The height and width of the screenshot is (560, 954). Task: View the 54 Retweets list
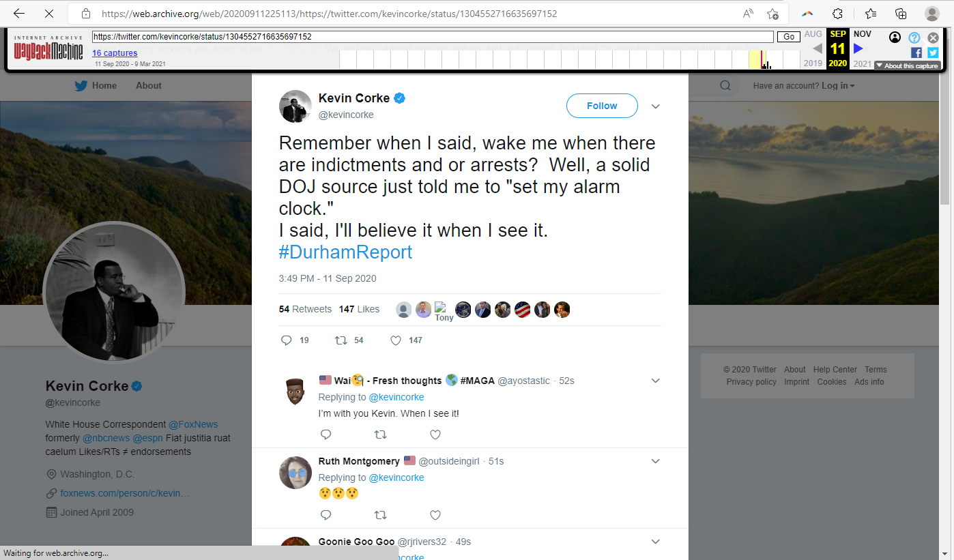coord(305,309)
